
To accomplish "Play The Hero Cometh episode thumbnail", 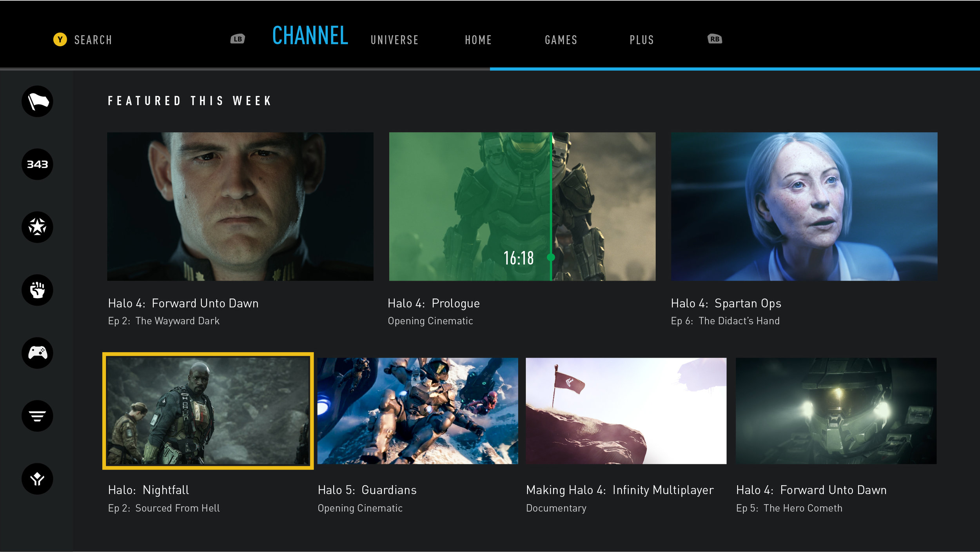I will pyautogui.click(x=836, y=411).
